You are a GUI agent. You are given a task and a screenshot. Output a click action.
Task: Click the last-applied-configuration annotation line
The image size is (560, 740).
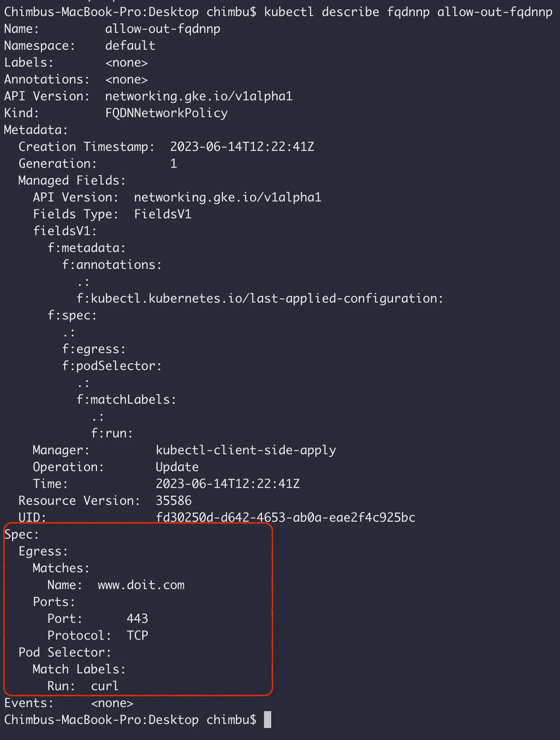click(260, 299)
